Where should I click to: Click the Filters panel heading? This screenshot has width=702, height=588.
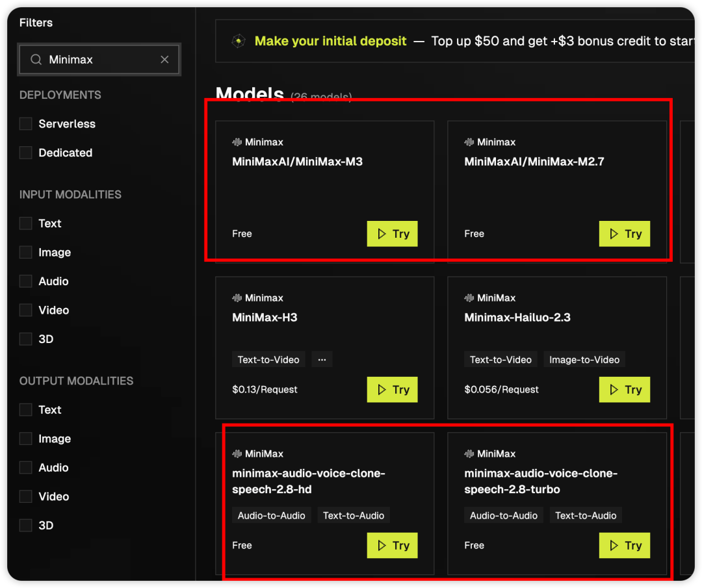pos(36,23)
